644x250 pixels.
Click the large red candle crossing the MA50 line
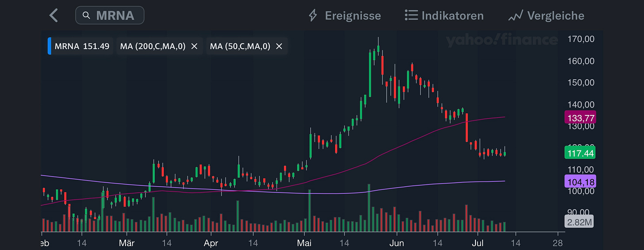[x=467, y=127]
